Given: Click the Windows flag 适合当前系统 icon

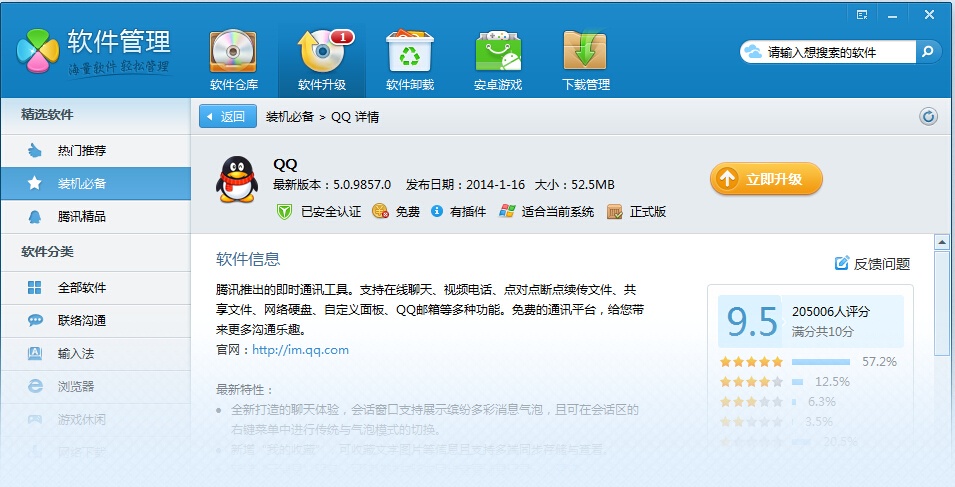Looking at the screenshot, I should [x=507, y=211].
